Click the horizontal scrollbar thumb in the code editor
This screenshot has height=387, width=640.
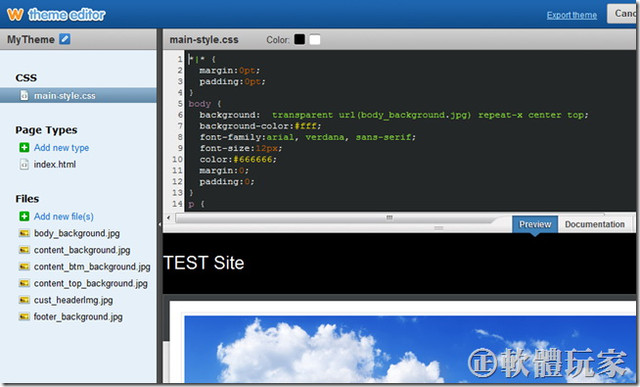(x=389, y=218)
